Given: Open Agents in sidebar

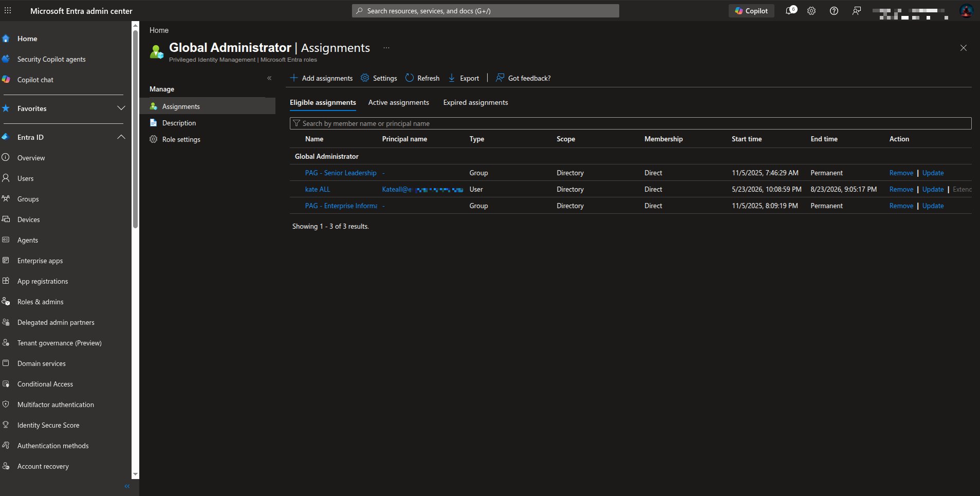Looking at the screenshot, I should coord(27,240).
